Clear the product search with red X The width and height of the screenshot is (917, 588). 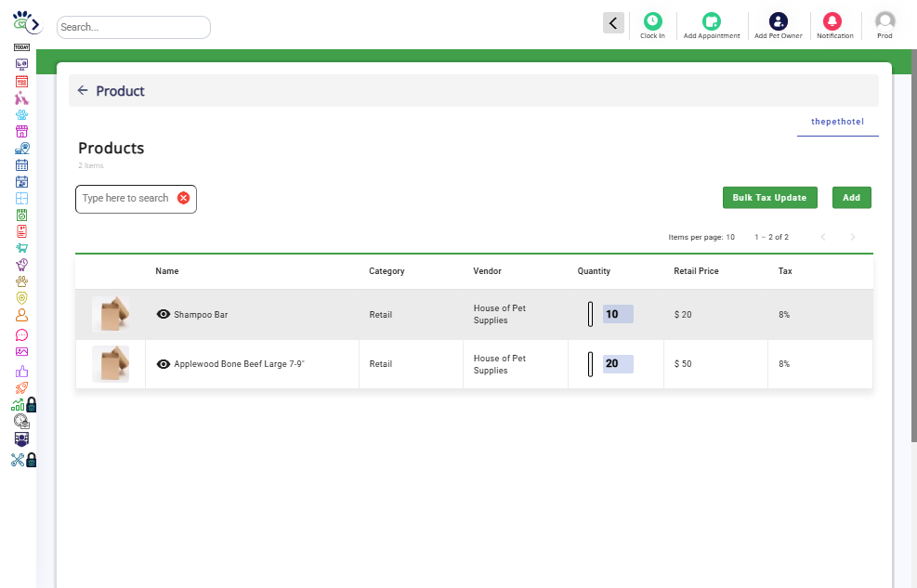[183, 198]
